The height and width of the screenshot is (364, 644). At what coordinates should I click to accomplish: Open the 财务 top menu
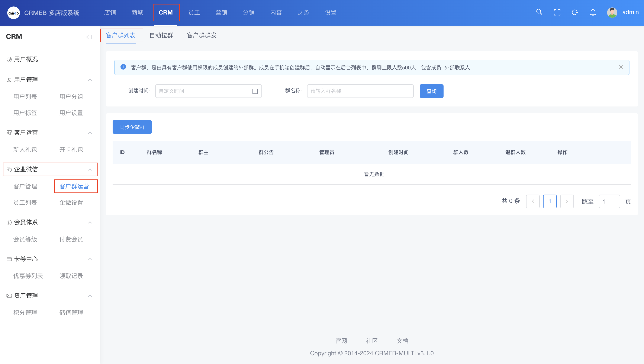303,13
